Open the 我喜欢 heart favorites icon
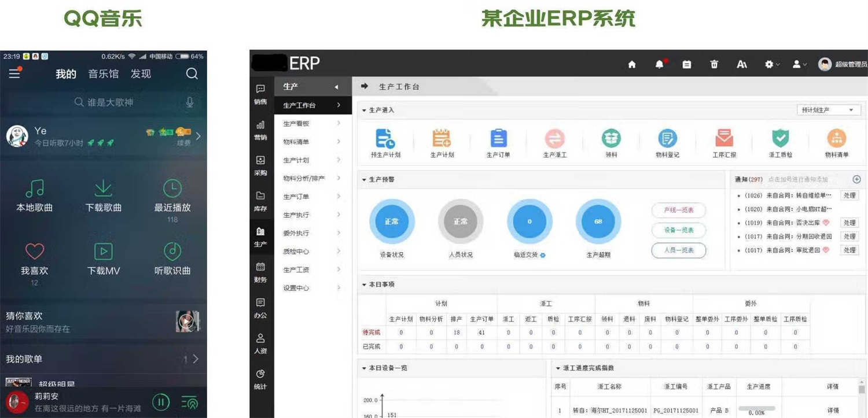Screen dimensions: 868x418 tap(35, 251)
